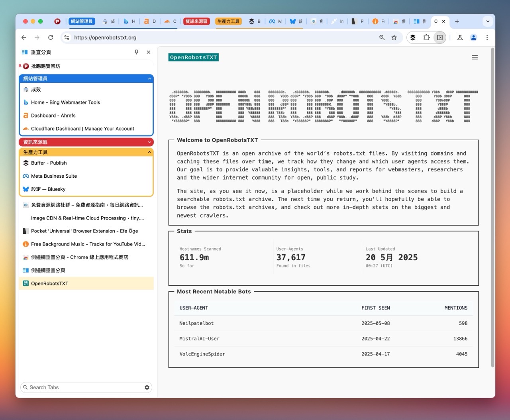Screen dimensions: 510x420
Task: Open 成效 tab in side panel
Action: (x=86, y=90)
